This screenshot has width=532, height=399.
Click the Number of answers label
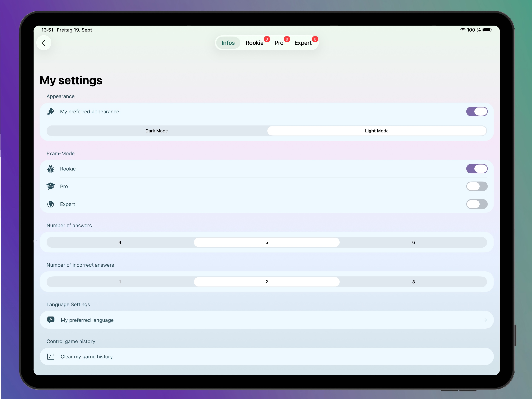(x=69, y=225)
